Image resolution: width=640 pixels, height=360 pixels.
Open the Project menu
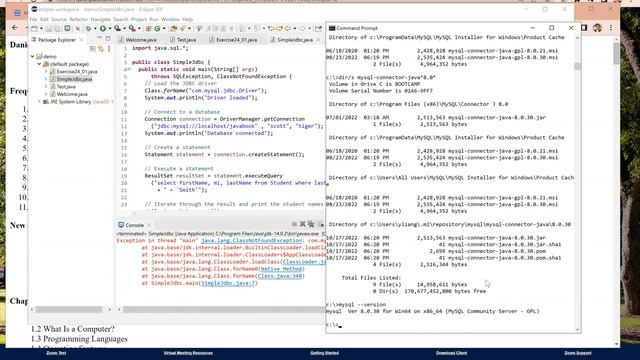(x=139, y=19)
